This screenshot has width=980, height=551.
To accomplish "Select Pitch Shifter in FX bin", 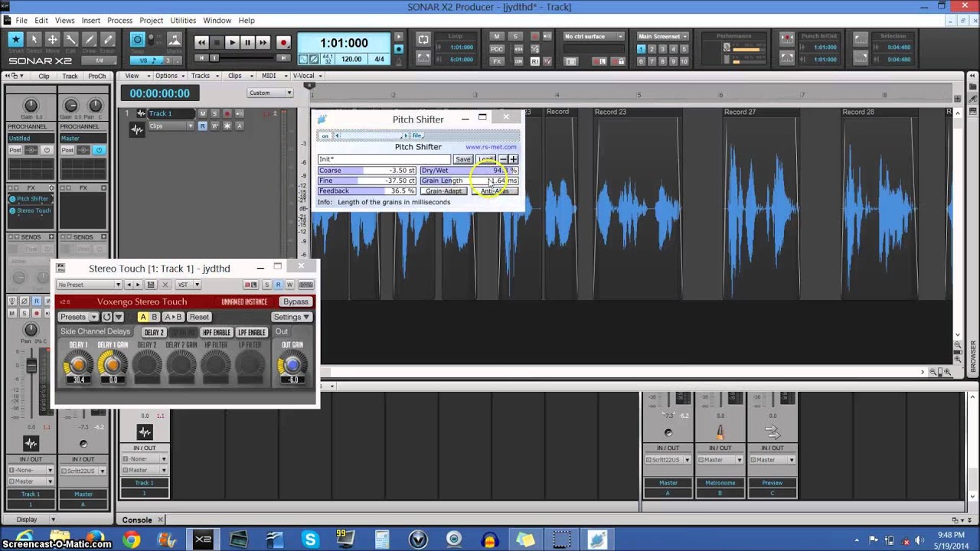I will point(32,199).
